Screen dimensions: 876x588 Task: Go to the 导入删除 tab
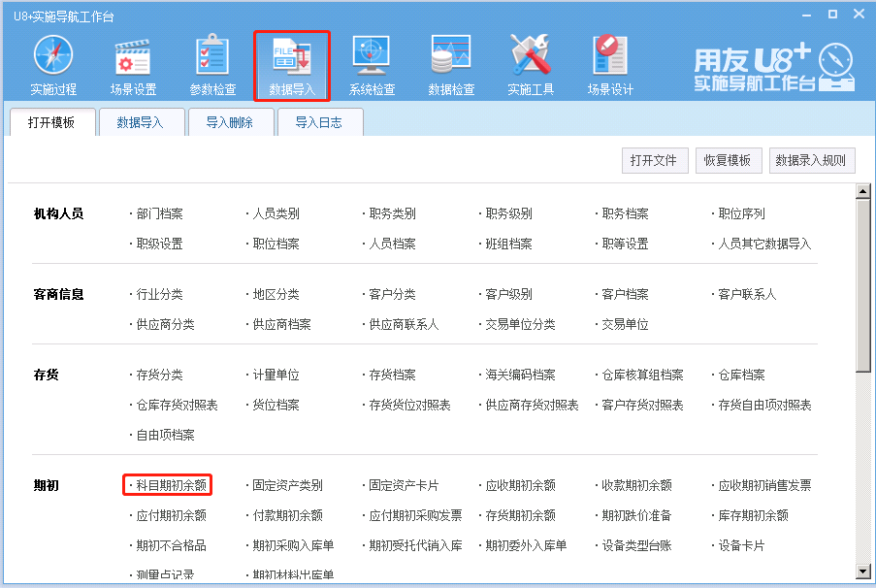coord(229,122)
